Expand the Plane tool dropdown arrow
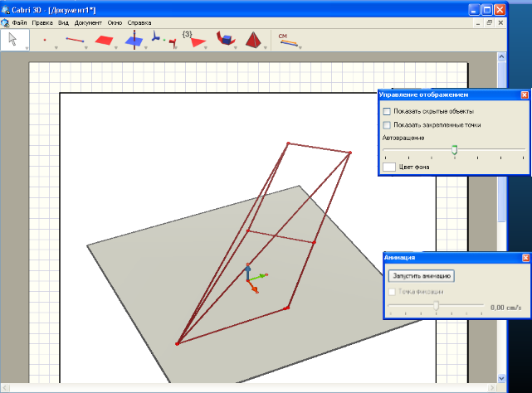532x393 pixels. (117, 48)
